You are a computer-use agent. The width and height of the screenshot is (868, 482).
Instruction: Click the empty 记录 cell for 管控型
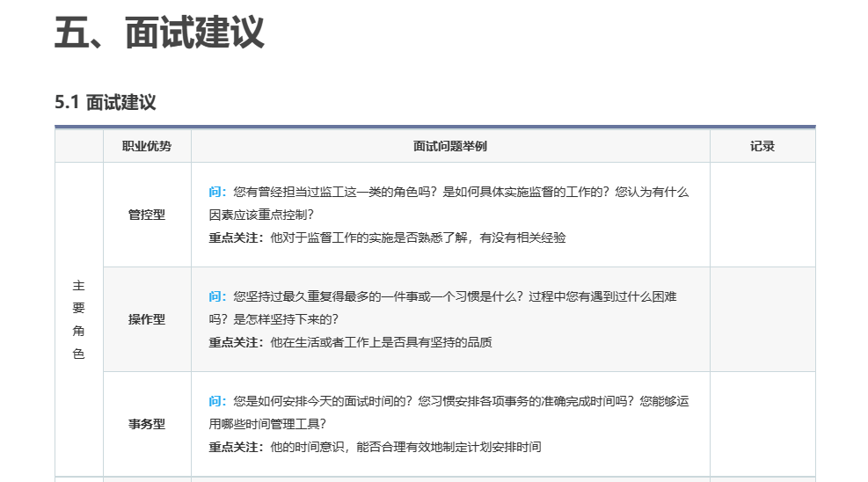click(x=762, y=215)
